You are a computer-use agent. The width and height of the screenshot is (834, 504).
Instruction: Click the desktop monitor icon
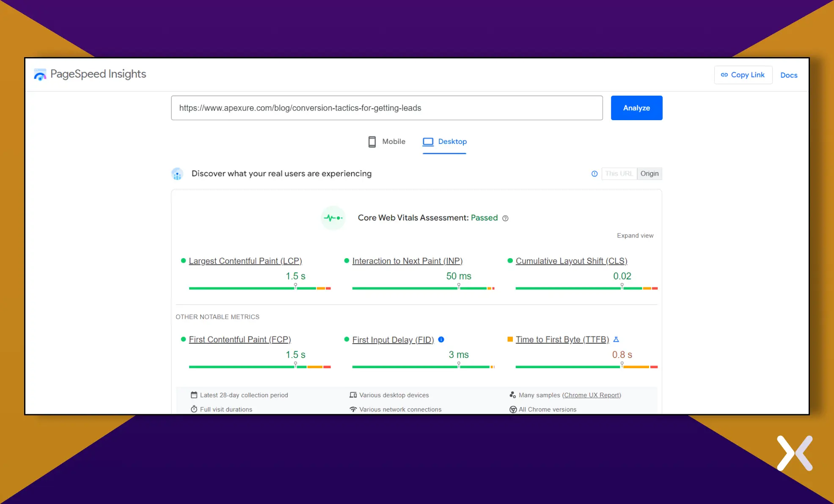(x=428, y=142)
